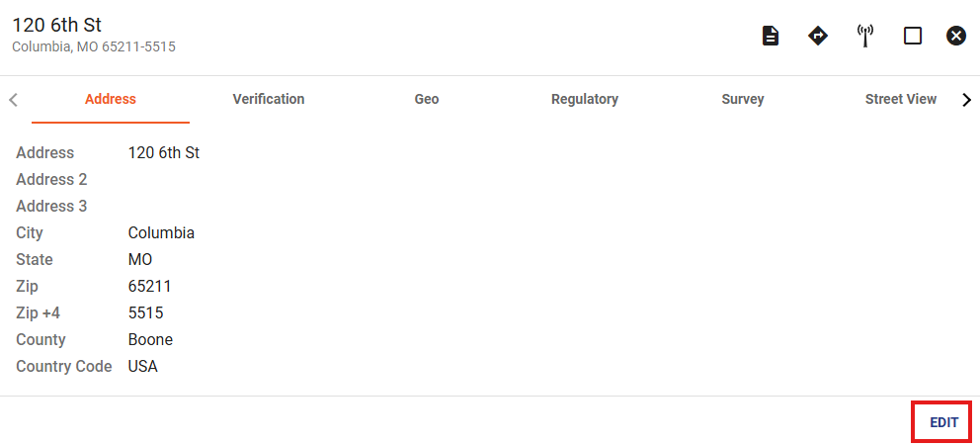Select the Regulatory tab
Image resolution: width=980 pixels, height=444 pixels.
pos(585,99)
